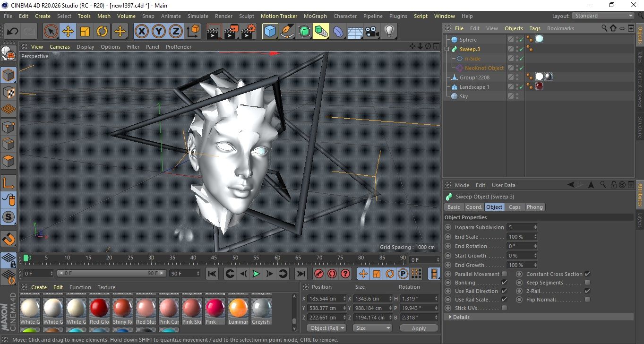Add a Floor/environment object
Screen dimensions: 644x344
click(x=355, y=32)
